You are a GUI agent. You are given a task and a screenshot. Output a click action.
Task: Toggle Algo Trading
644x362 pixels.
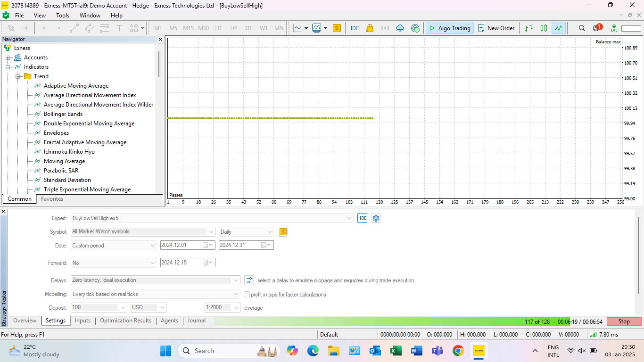click(449, 28)
